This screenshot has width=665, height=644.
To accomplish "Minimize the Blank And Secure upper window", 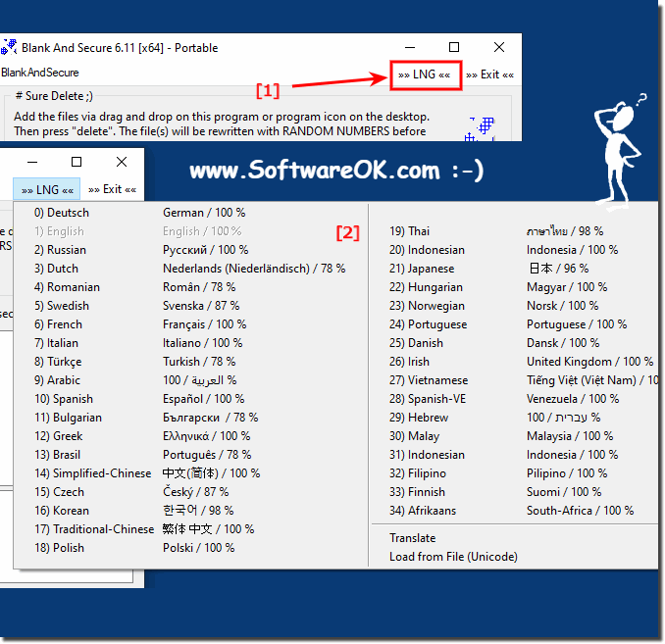I will [410, 47].
